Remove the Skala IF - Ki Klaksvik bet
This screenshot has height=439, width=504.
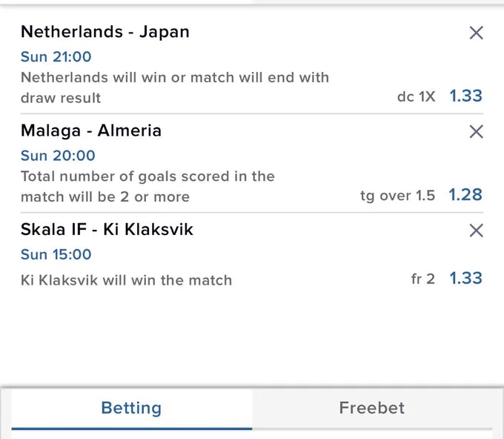point(476,231)
